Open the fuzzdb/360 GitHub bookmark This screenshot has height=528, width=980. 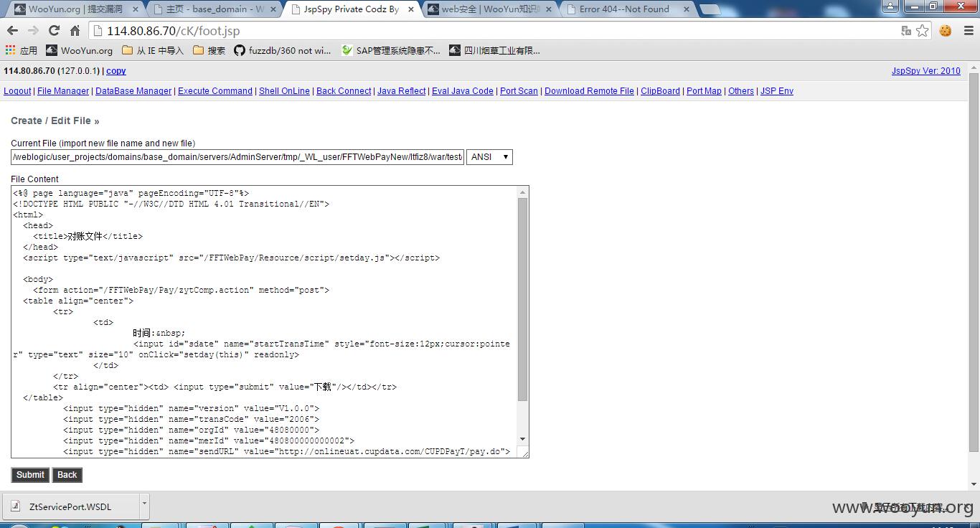(x=283, y=50)
